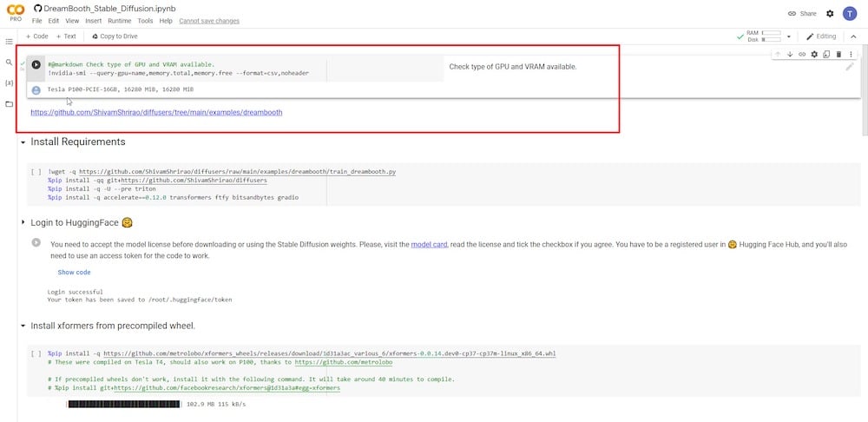Move the cell up with arrow
The image size is (868, 422).
pos(778,55)
